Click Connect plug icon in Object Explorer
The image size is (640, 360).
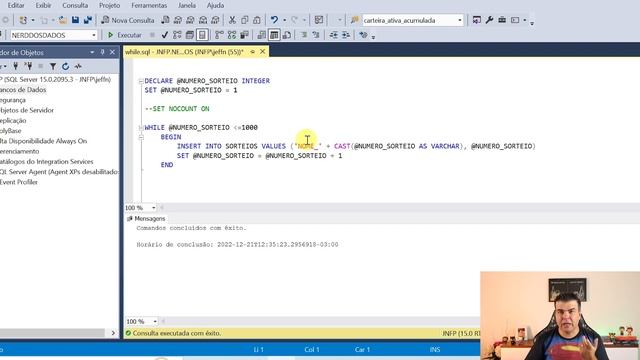click(x=16, y=66)
